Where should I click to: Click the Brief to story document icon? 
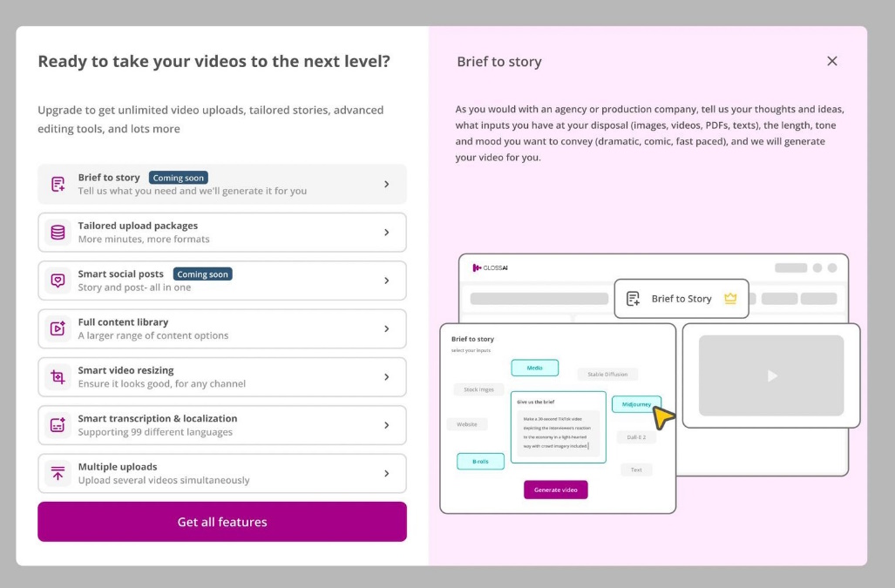(58, 184)
